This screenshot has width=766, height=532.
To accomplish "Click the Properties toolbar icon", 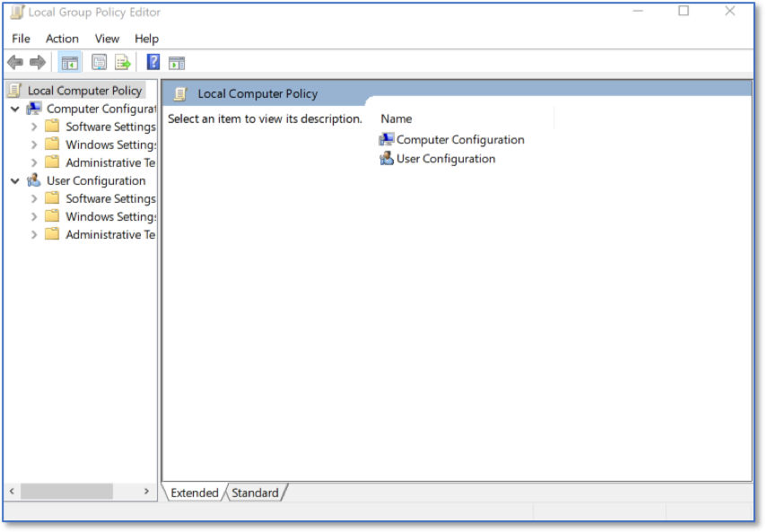I will coord(100,62).
